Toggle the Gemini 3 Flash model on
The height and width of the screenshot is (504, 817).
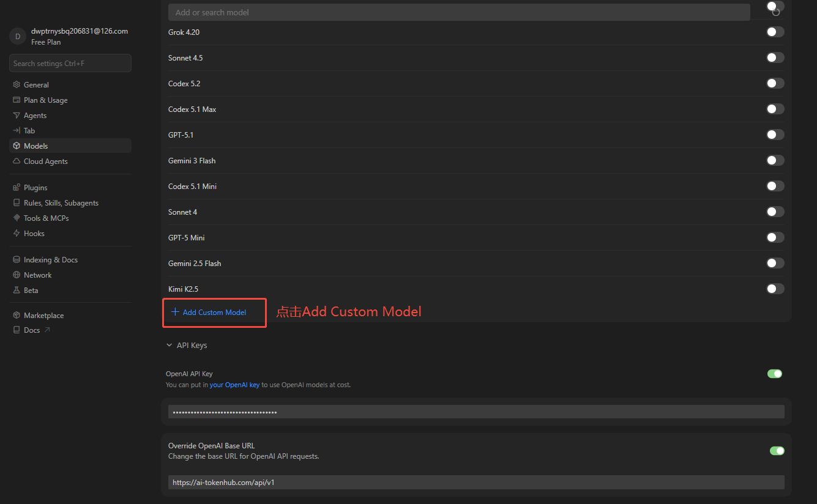(x=775, y=160)
